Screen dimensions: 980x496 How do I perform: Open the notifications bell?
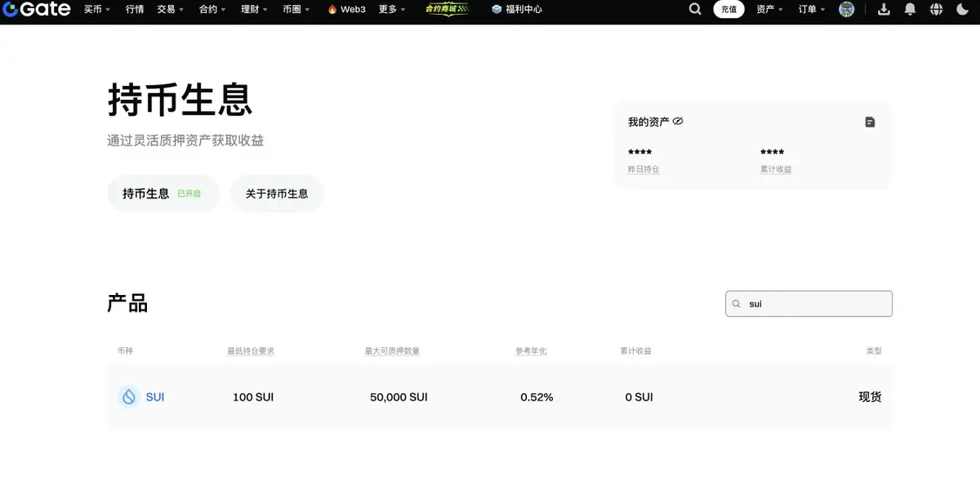click(x=910, y=9)
